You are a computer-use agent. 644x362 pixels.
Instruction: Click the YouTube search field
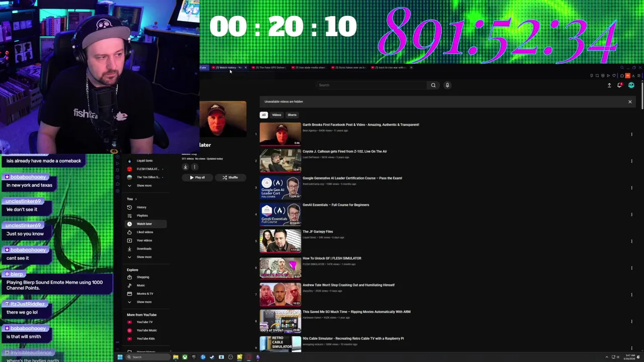click(x=372, y=85)
